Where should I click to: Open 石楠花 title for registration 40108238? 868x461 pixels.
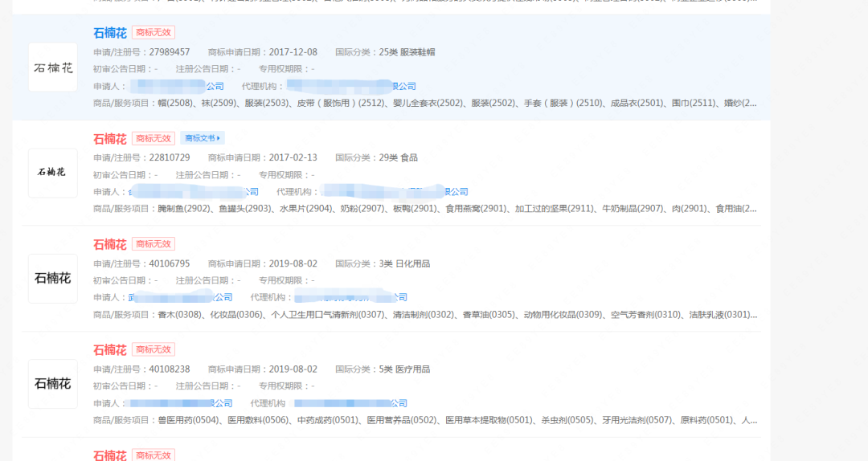point(110,350)
